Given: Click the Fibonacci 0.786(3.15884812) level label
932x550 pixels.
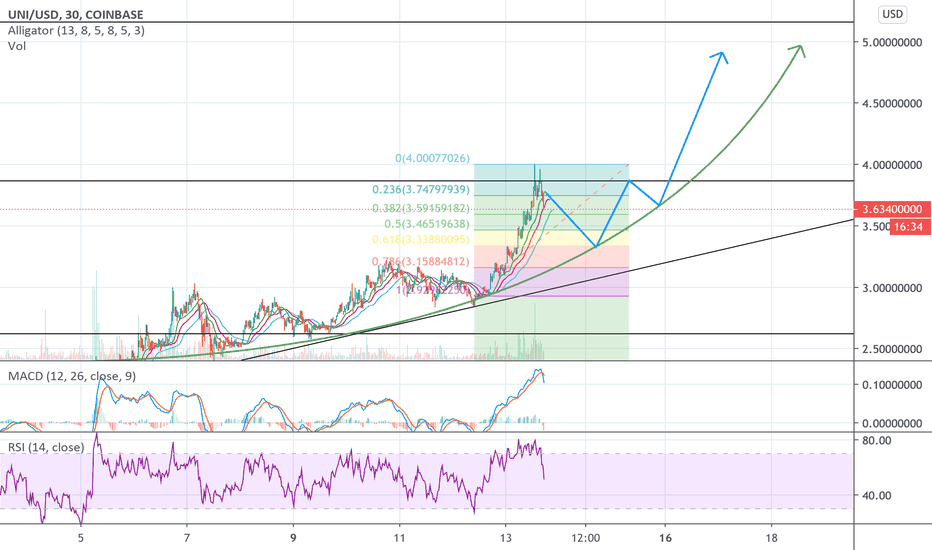Looking at the screenshot, I should point(421,261).
